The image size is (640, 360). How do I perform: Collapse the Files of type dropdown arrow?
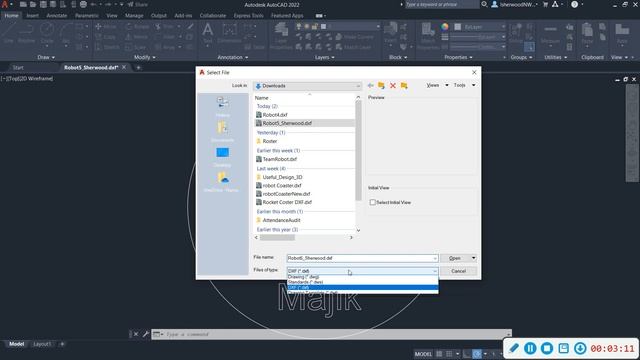click(x=435, y=271)
